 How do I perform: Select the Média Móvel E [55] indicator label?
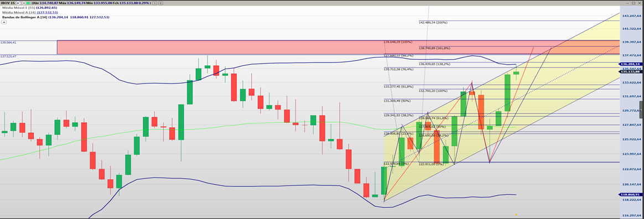18,8
